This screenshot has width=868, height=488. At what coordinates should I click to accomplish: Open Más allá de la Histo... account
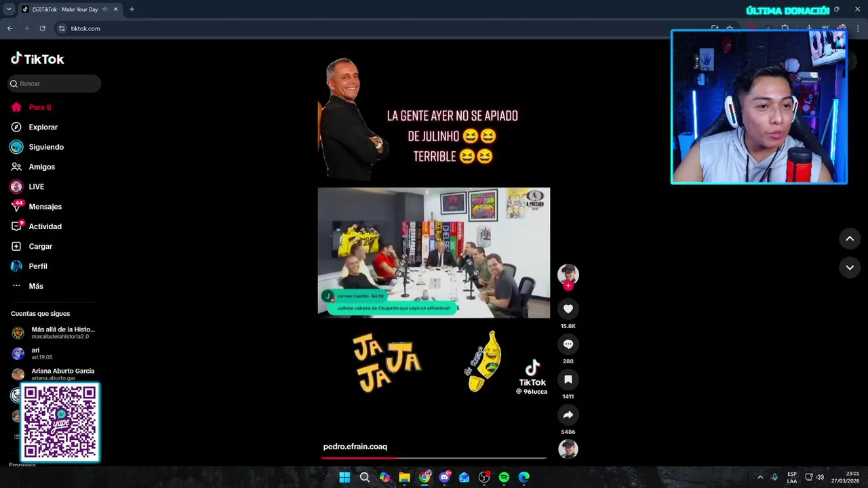tap(54, 333)
